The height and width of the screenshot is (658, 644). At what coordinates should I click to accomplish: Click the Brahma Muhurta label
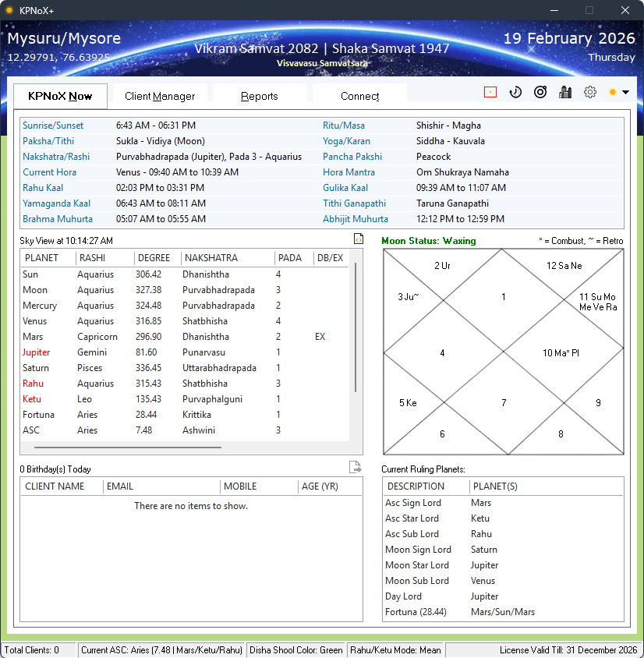pos(58,218)
